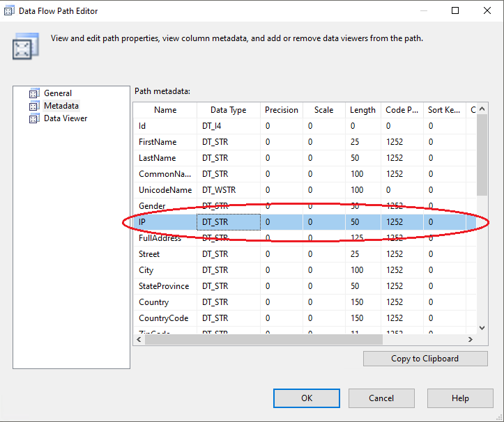504x422 pixels.
Task: Click the Length column header
Action: point(362,110)
